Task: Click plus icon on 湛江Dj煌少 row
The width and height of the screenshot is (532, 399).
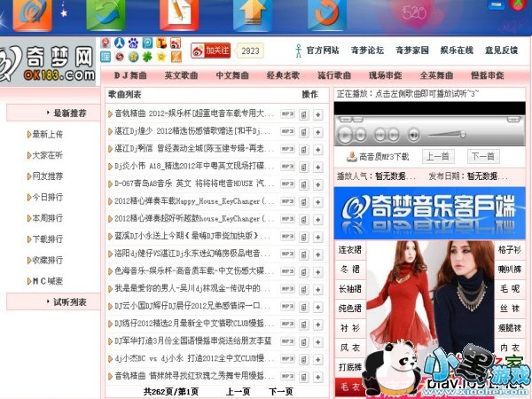Action: pos(318,132)
